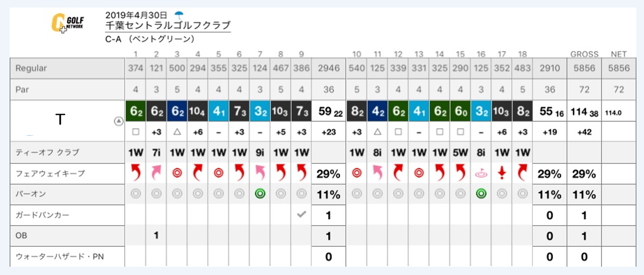Expand player T's score details arrow
Viewport: 644px width, 275px height.
119,121
